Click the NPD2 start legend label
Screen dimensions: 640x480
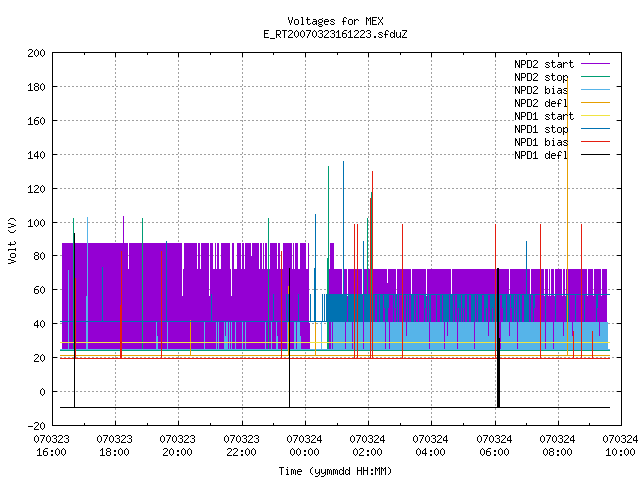(x=544, y=64)
